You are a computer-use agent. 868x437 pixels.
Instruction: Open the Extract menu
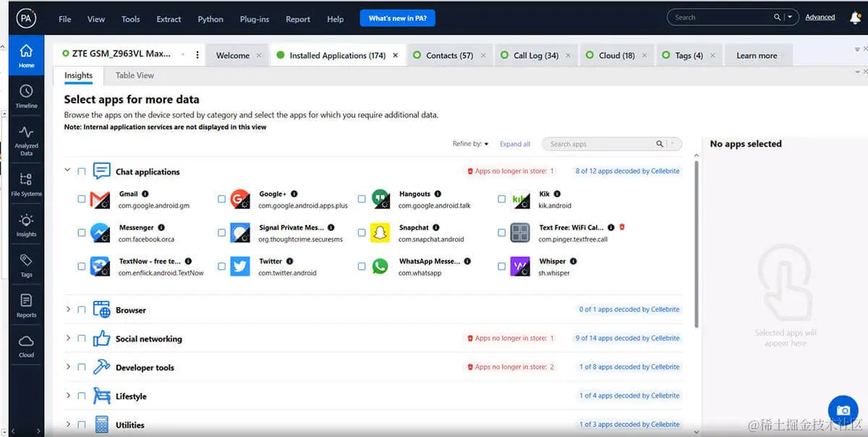169,20
